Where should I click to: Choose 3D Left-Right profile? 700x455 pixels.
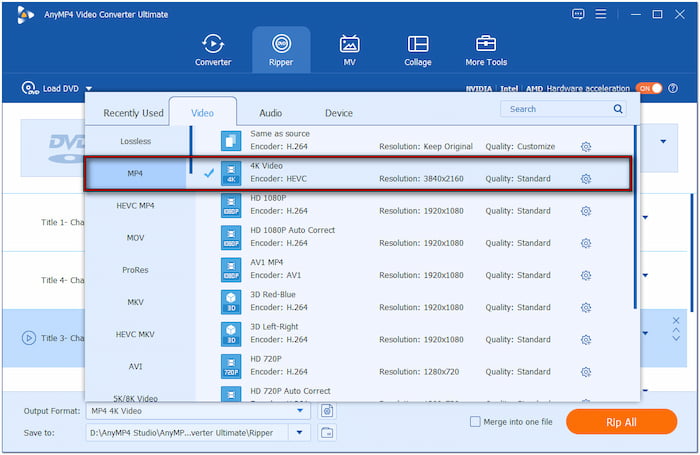click(x=414, y=333)
